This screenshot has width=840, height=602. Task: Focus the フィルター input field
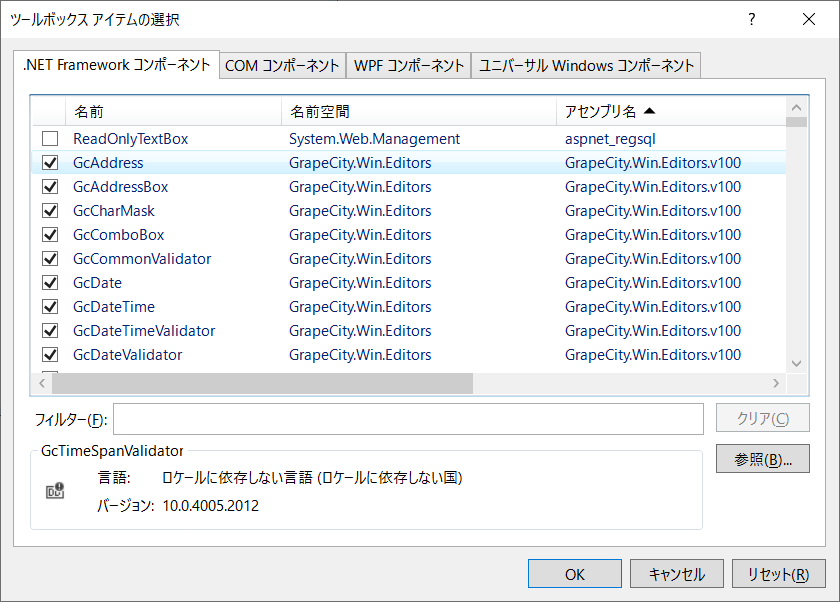(x=408, y=419)
